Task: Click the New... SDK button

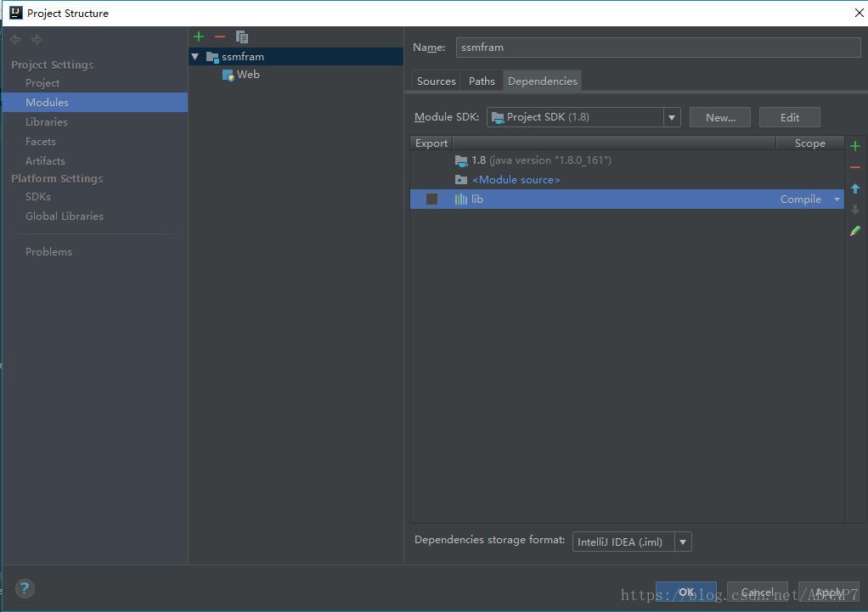Action: tap(720, 117)
